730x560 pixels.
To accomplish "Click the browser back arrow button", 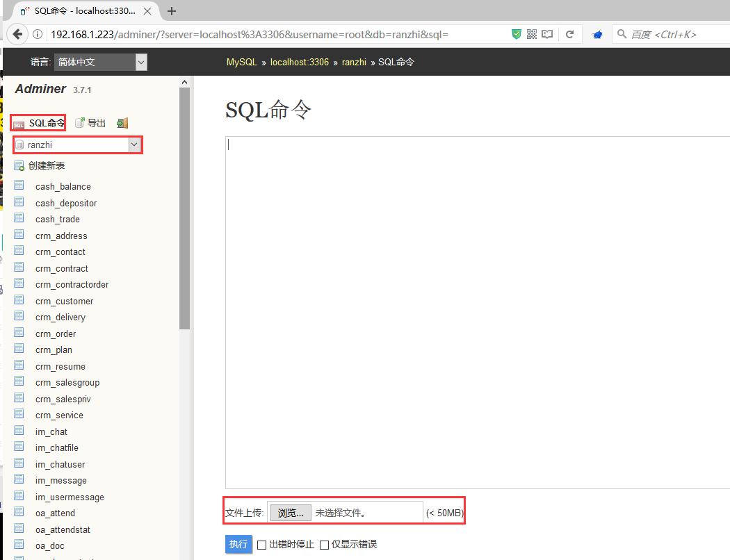I will [17, 34].
